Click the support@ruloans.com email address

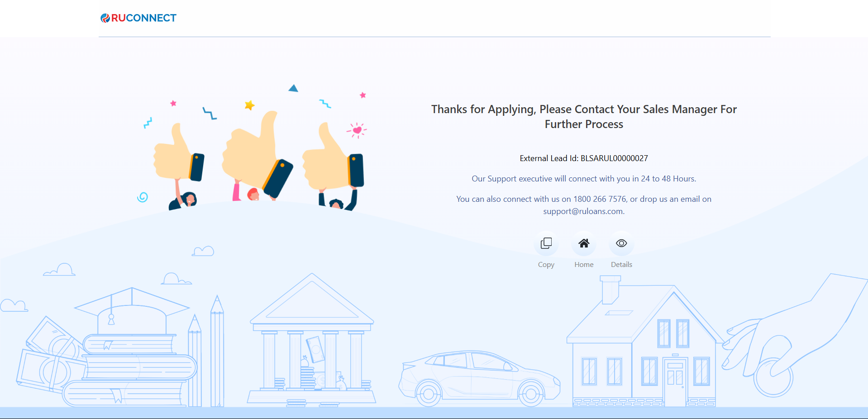[583, 211]
